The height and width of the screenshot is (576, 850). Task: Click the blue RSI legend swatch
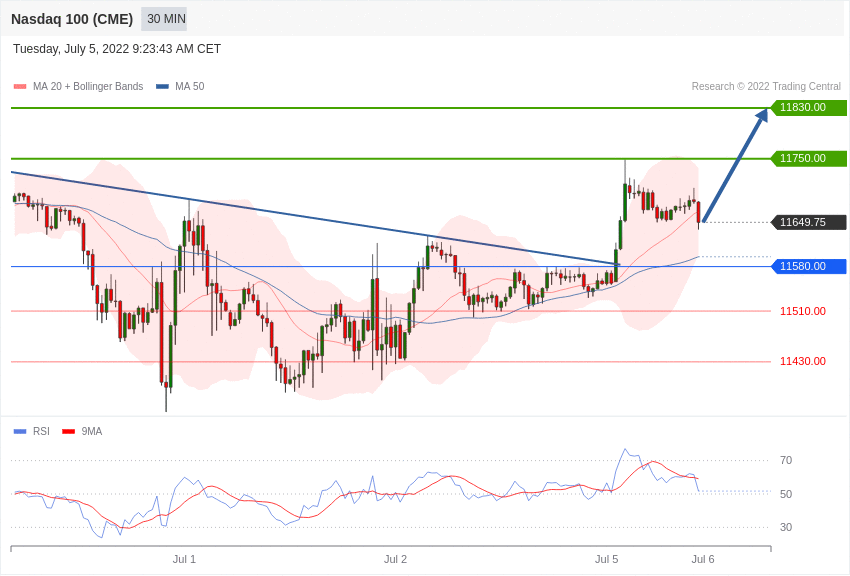point(20,431)
